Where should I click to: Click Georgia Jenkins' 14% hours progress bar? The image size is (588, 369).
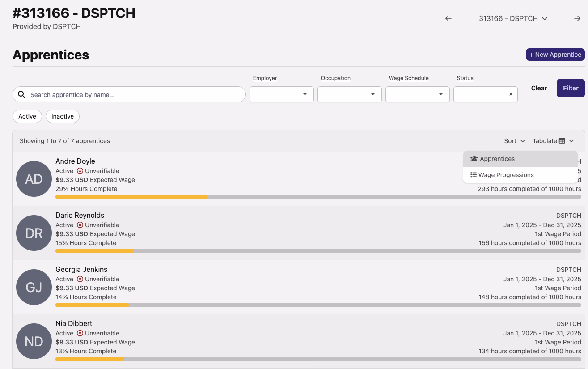pos(318,305)
